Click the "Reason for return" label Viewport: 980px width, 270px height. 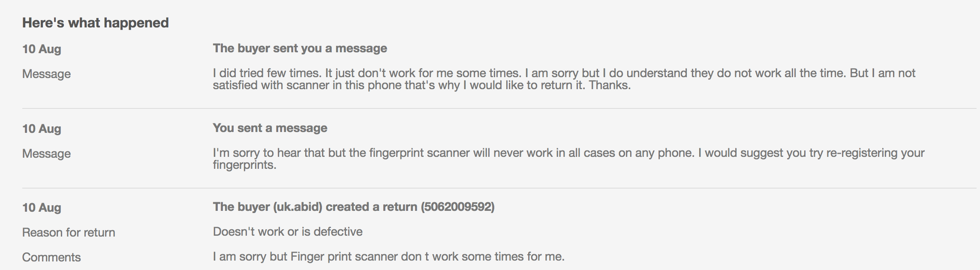click(x=69, y=232)
